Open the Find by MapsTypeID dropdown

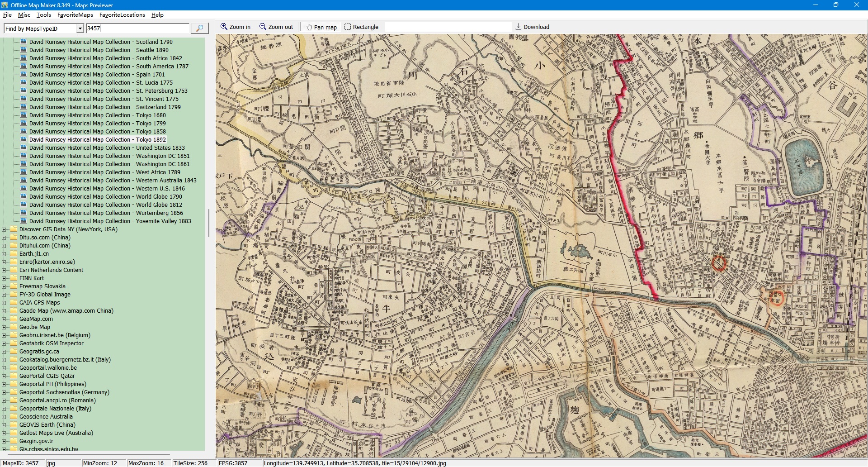click(80, 29)
